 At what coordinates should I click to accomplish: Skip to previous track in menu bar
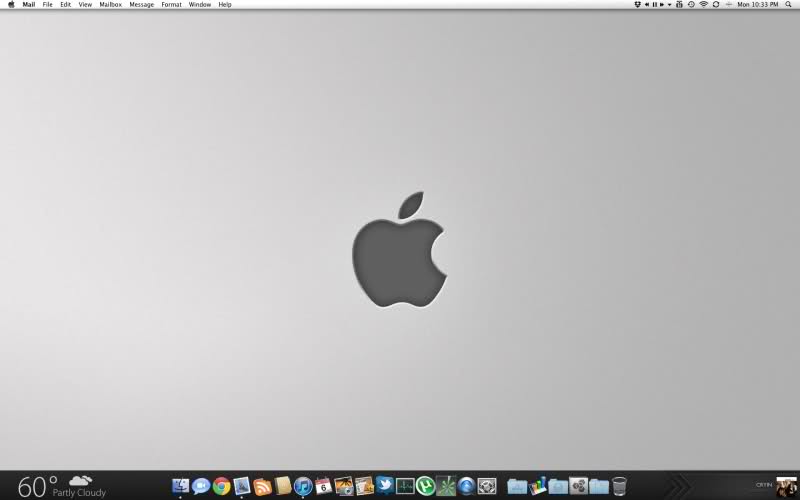click(x=647, y=4)
